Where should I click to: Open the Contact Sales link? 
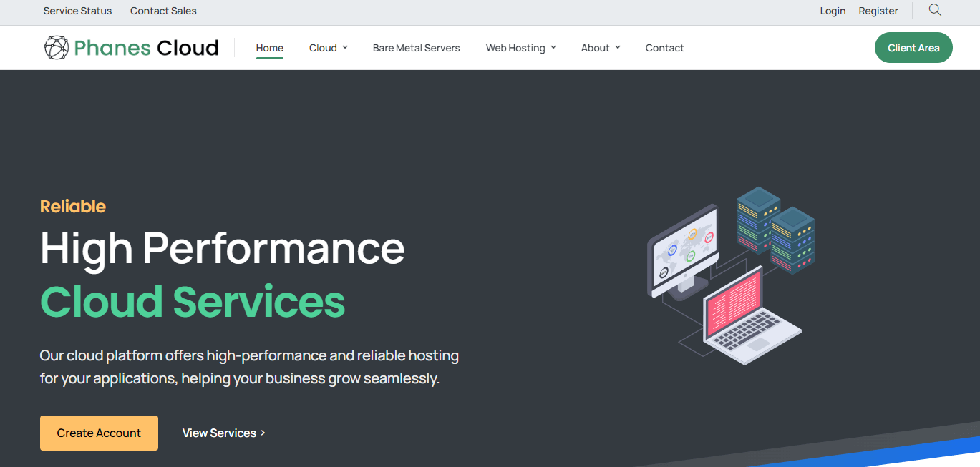pyautogui.click(x=163, y=11)
